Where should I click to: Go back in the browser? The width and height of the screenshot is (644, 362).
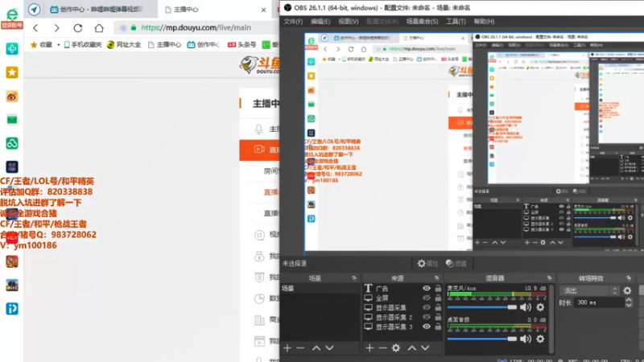point(35,28)
